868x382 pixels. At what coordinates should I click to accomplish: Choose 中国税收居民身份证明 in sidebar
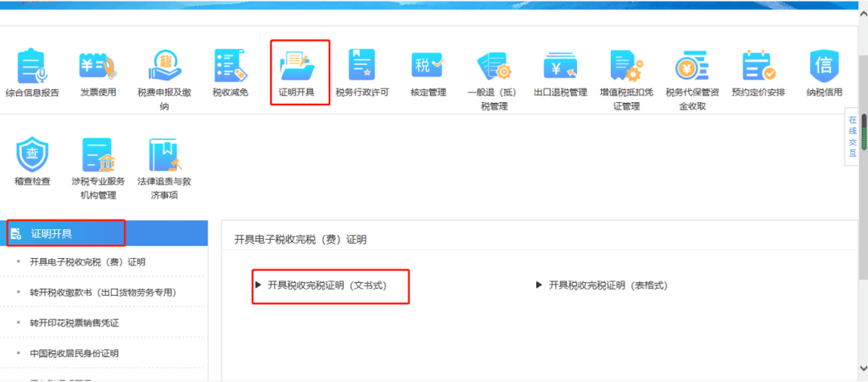point(74,353)
